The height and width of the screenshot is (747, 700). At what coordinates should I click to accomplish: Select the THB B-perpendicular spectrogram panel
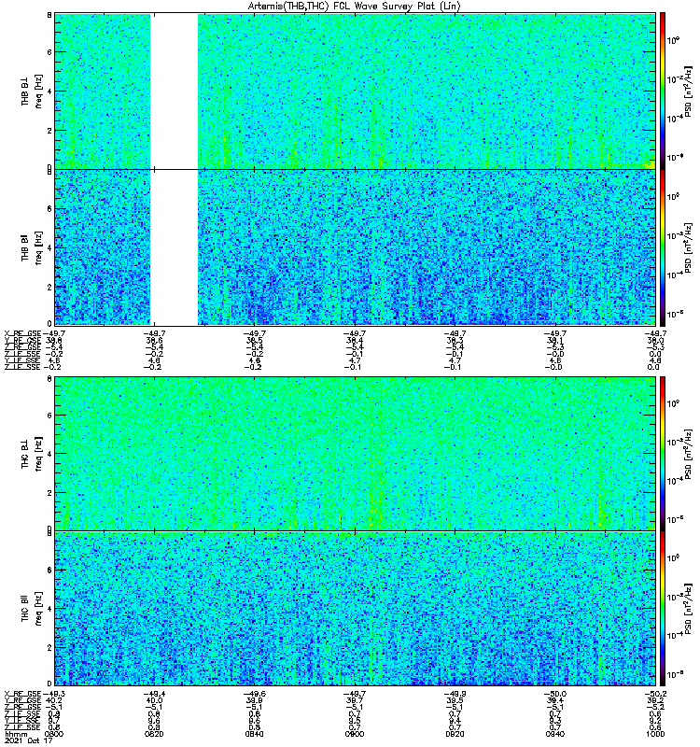point(355,91)
